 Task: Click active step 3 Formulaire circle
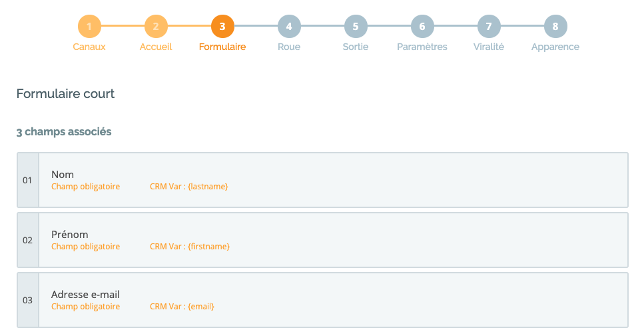pos(222,26)
